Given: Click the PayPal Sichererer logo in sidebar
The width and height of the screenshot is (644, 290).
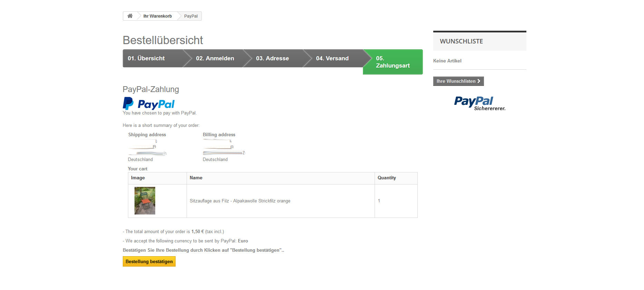Looking at the screenshot, I should [480, 103].
